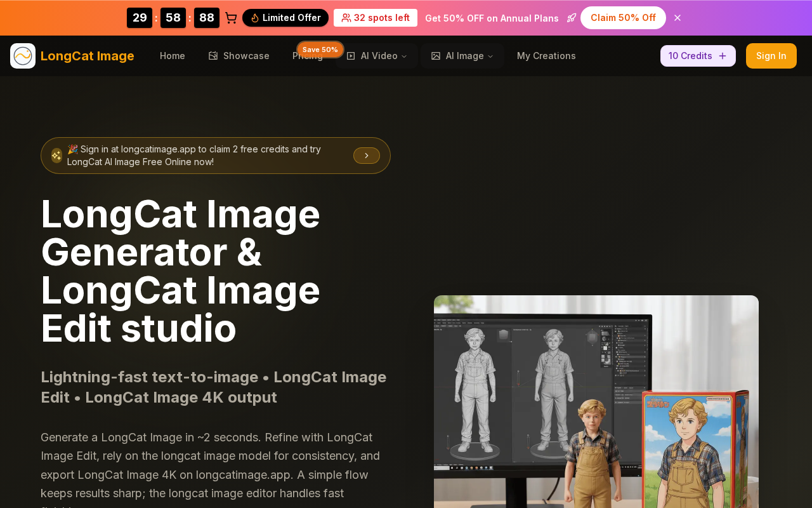The image size is (812, 508).
Task: Click the rocket icon beside Claim button
Action: point(572,18)
